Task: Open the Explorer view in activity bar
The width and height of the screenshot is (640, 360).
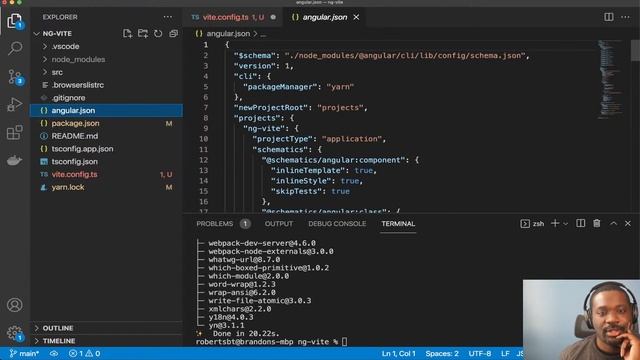Action: (15, 21)
